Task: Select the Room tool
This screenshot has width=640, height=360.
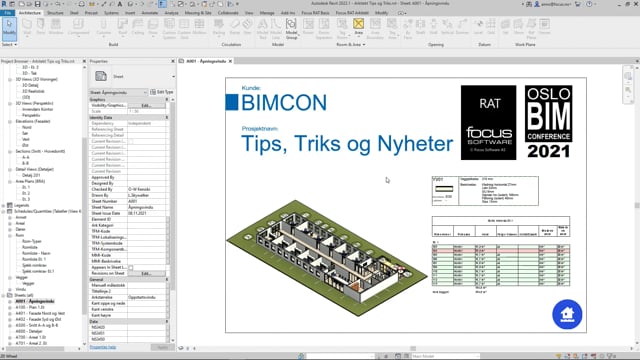Action: point(308,27)
